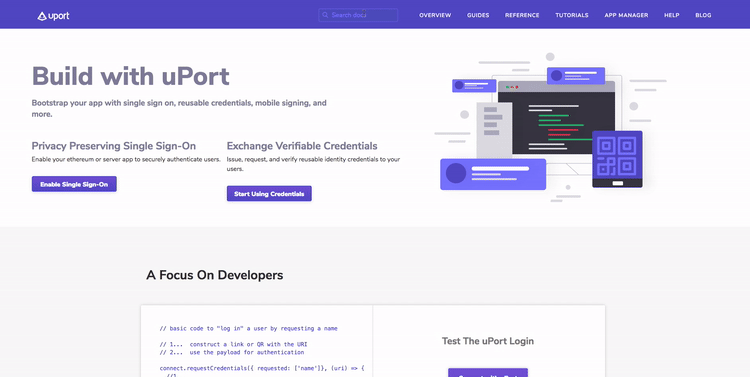Open the App Manager menu item
This screenshot has width=750, height=377.
(626, 15)
